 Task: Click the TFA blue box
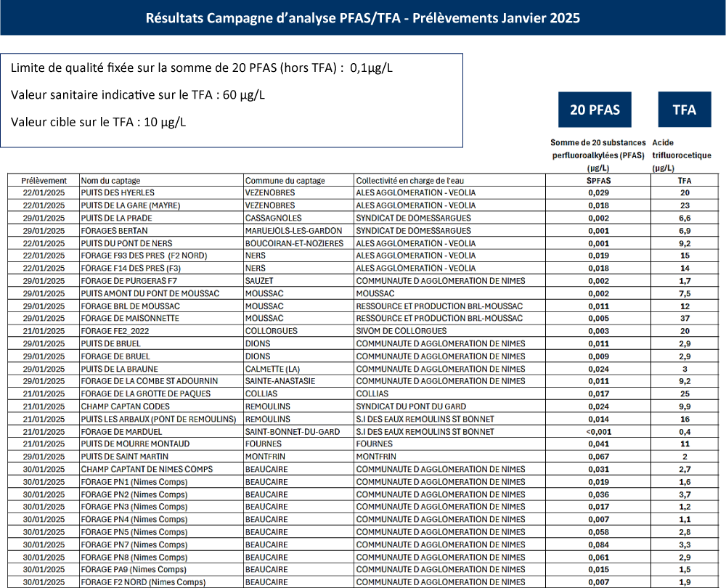[x=685, y=110]
